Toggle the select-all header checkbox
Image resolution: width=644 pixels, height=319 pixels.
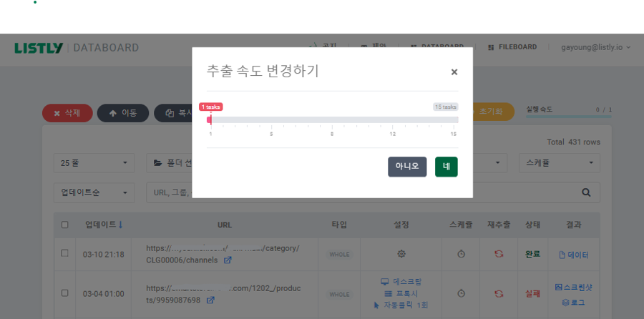[x=64, y=225]
